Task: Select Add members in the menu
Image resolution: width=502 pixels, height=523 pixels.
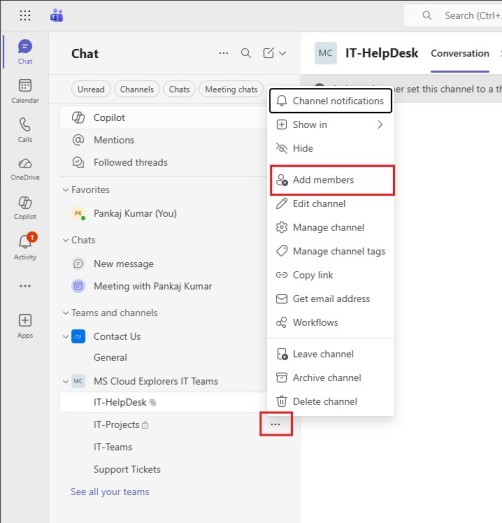Action: pos(332,180)
